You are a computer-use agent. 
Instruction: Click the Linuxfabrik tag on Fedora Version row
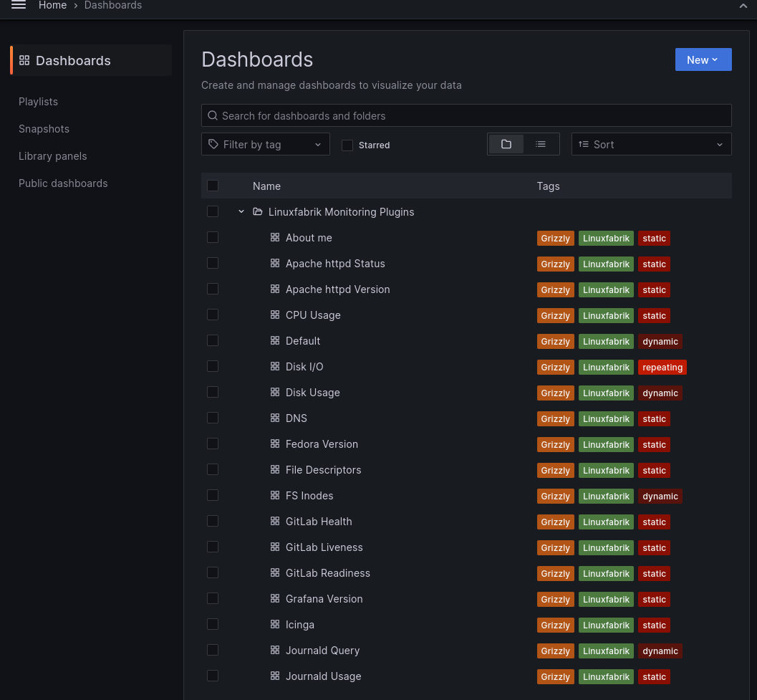[606, 444]
